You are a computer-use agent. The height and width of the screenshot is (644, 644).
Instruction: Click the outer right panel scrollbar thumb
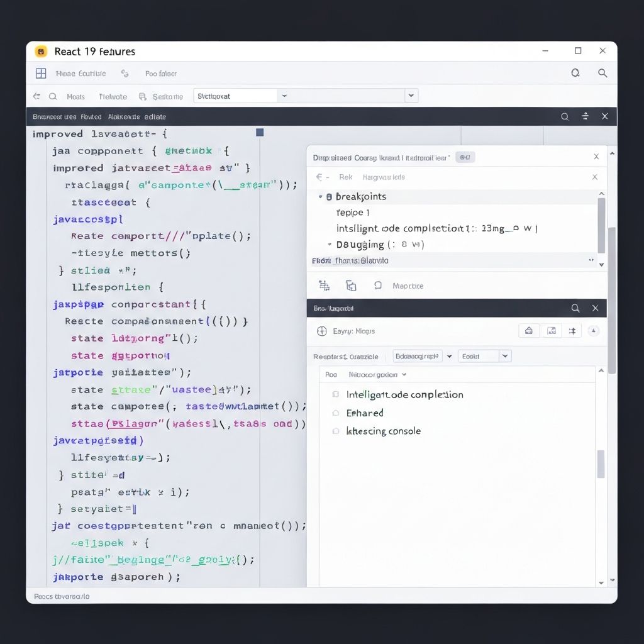coord(611,300)
